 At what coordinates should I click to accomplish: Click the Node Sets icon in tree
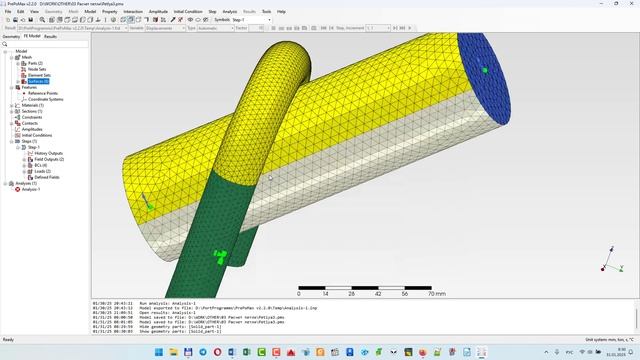24,69
